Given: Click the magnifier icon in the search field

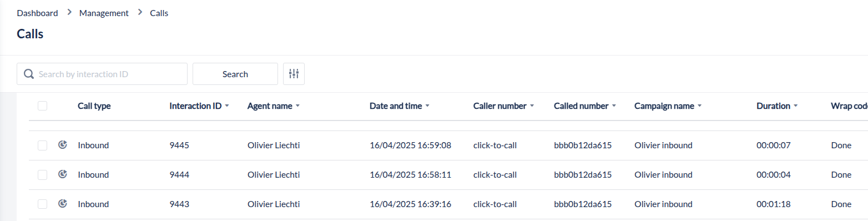Looking at the screenshot, I should (x=28, y=74).
